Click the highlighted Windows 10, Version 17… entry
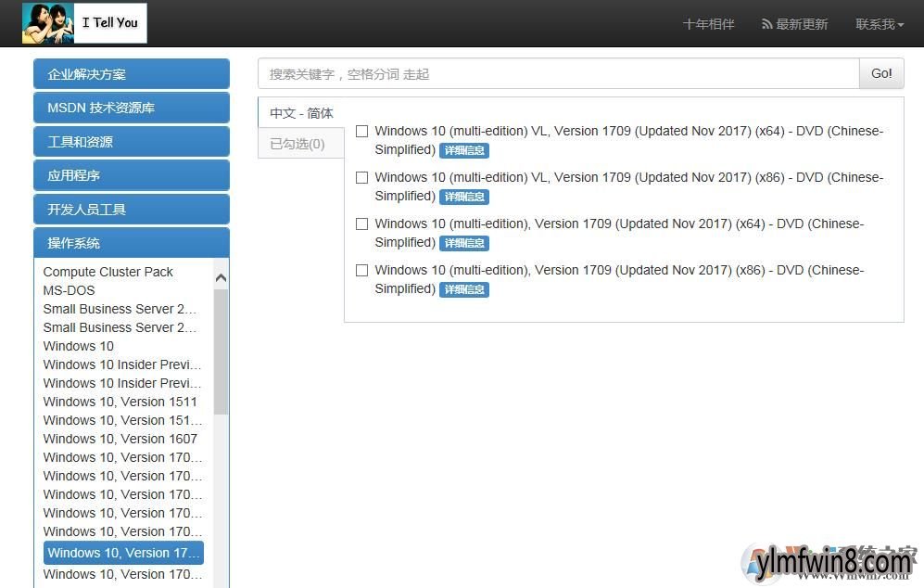The image size is (924, 588). coord(124,553)
